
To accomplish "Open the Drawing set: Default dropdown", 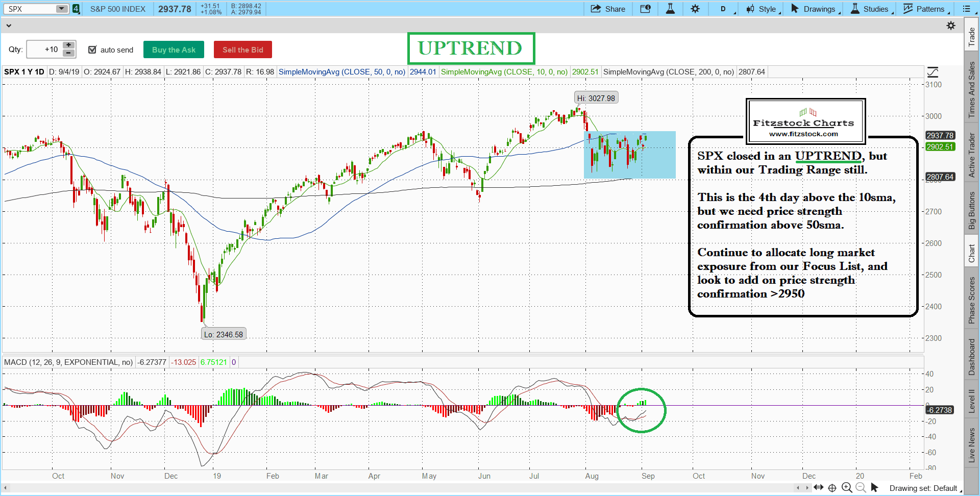I will coord(924,488).
